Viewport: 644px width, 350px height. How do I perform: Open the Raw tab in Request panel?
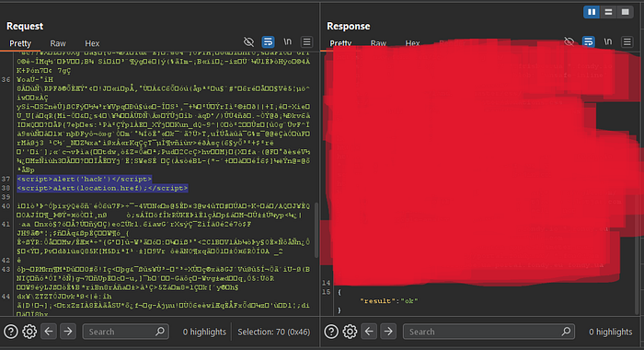point(58,43)
